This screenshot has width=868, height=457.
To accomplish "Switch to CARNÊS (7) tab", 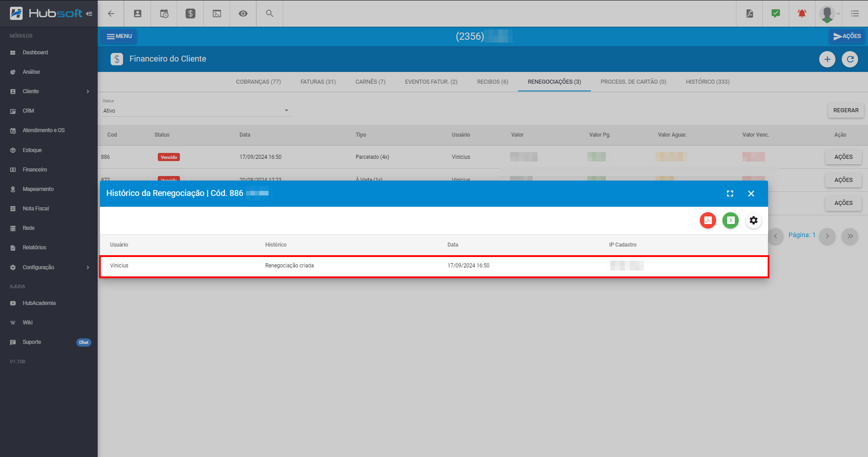I will 370,82.
